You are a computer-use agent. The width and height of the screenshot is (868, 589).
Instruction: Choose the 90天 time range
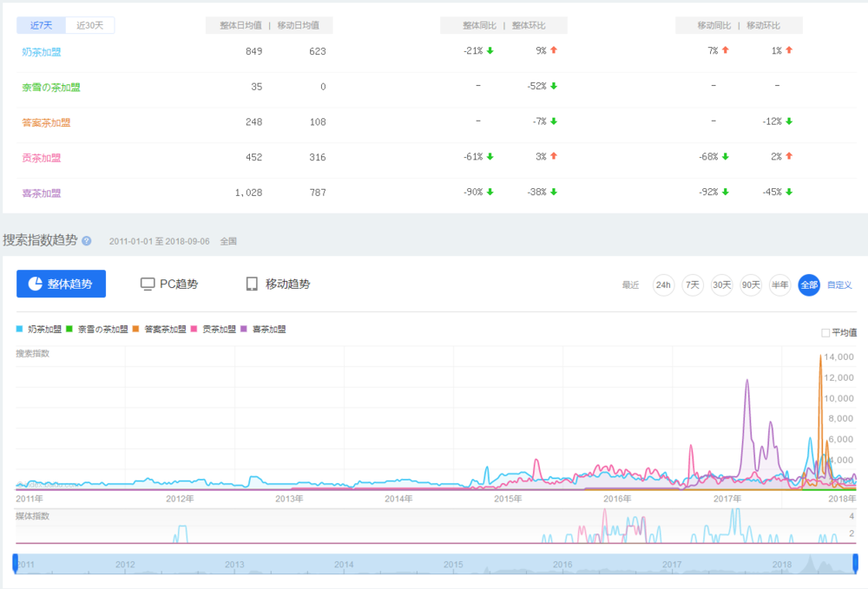[751, 285]
